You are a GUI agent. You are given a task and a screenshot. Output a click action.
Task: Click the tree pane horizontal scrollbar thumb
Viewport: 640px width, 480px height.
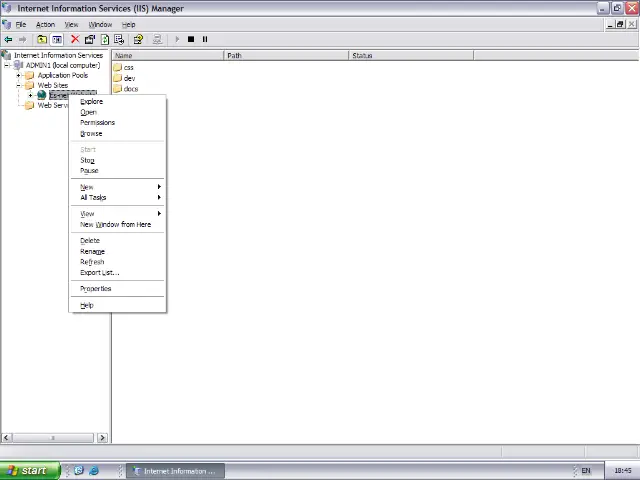53,438
